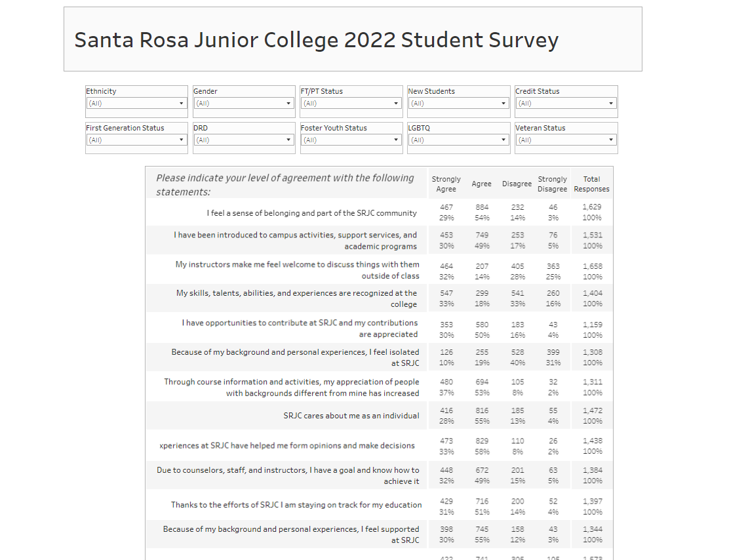Click the Disagree column header
This screenshot has width=748, height=560.
pyautogui.click(x=517, y=184)
